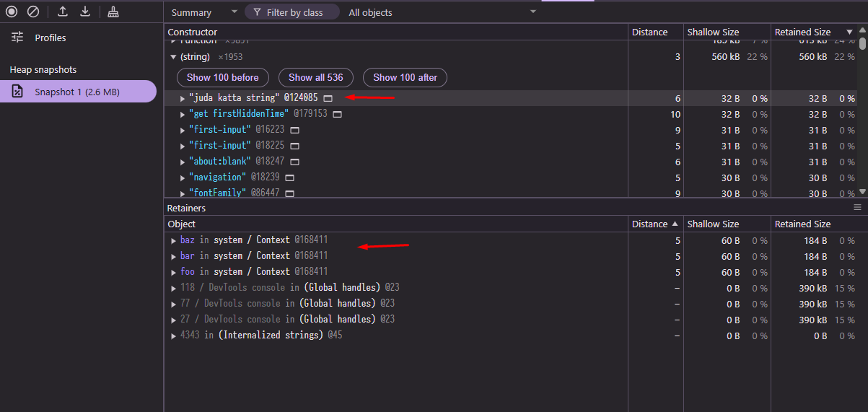Click the Profiles sliders icon
This screenshot has width=868, height=412.
[17, 38]
